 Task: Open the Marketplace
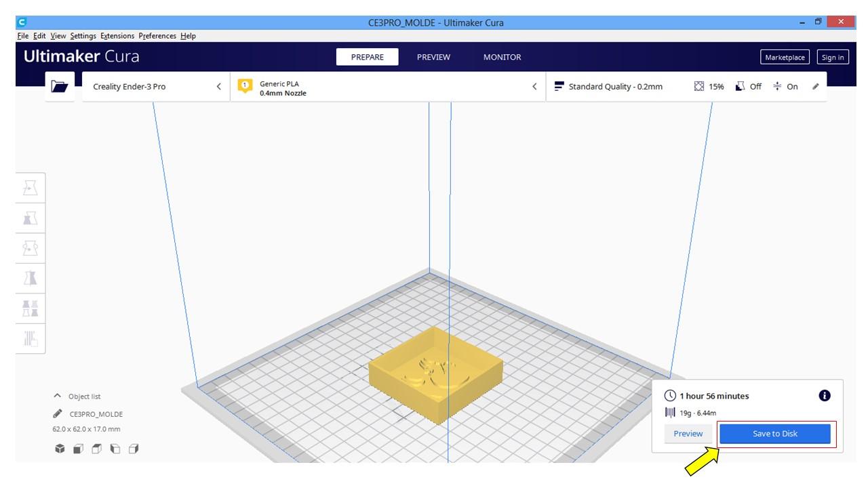click(x=785, y=58)
